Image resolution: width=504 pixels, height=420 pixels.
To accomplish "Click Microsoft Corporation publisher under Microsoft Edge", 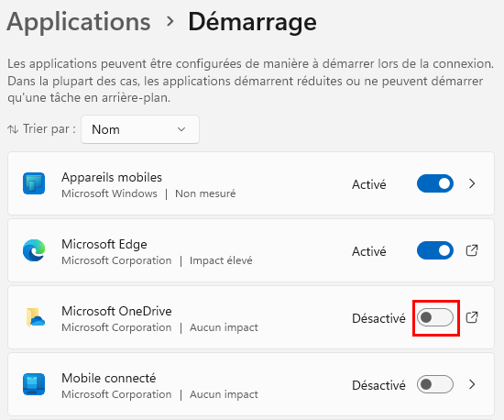I will click(116, 260).
